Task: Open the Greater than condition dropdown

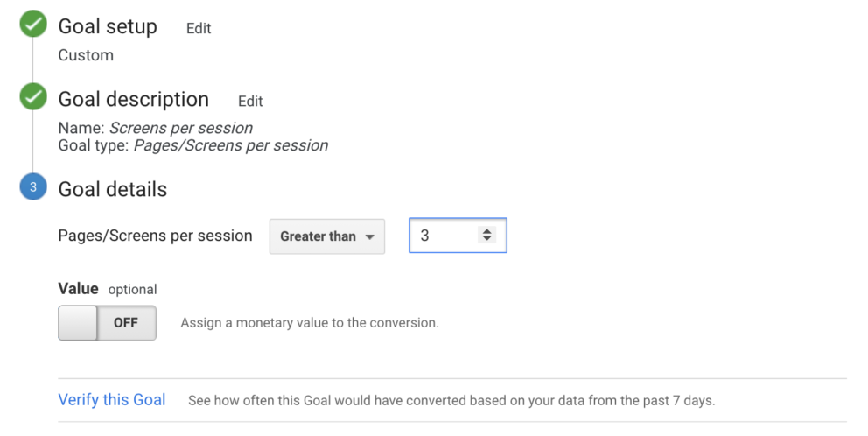Action: [326, 236]
